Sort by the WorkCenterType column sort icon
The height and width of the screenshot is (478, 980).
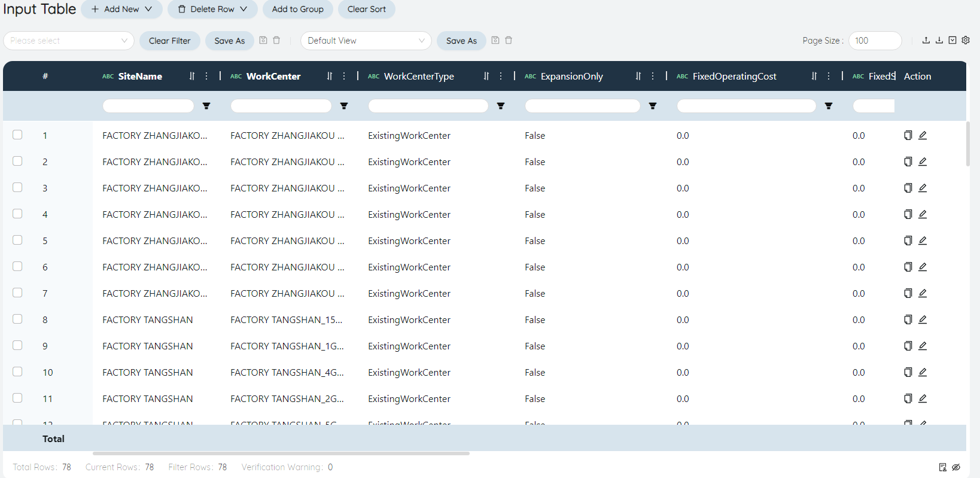[x=486, y=76]
